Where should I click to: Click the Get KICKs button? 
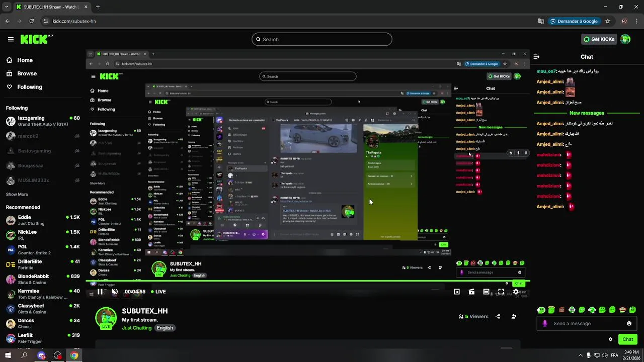[598, 39]
